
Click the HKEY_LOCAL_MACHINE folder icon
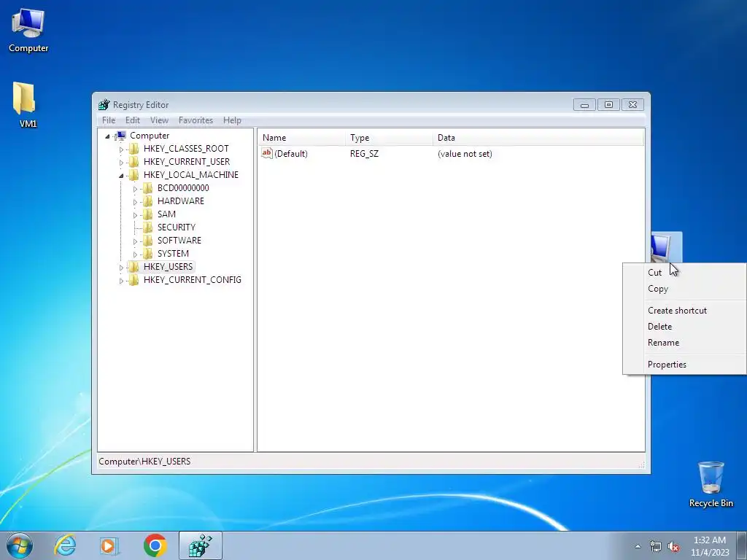click(134, 175)
